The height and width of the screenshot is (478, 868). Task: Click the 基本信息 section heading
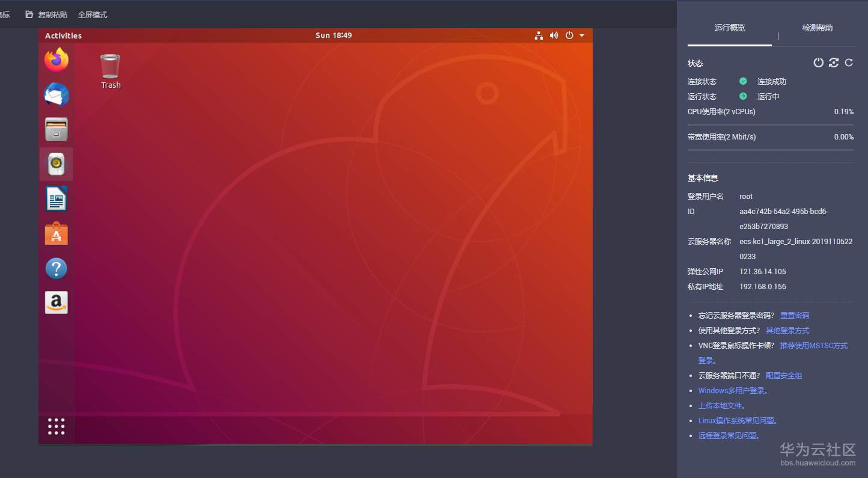pos(703,178)
